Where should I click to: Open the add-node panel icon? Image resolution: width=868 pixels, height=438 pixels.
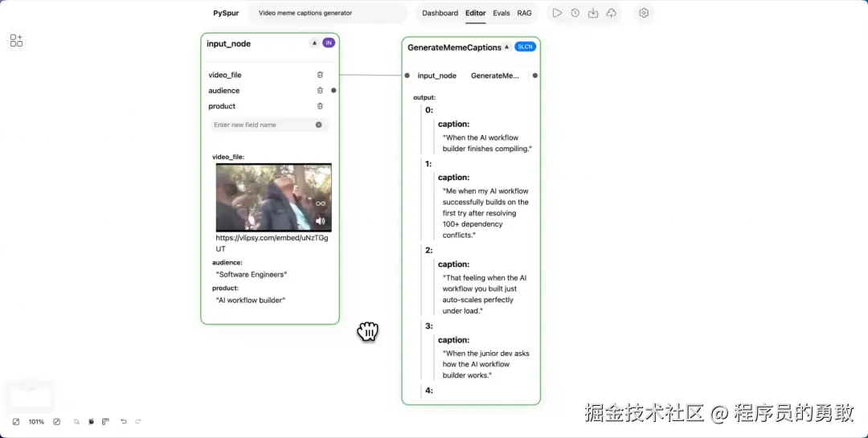[17, 40]
